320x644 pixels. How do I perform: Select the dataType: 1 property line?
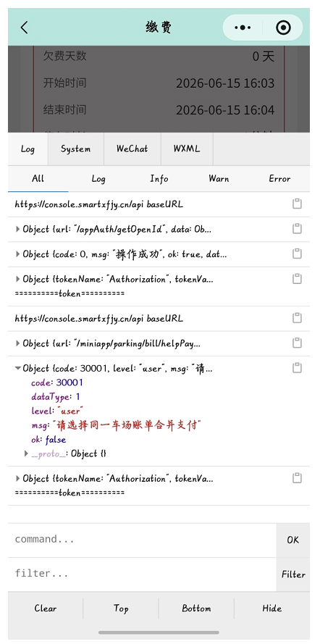pos(56,397)
